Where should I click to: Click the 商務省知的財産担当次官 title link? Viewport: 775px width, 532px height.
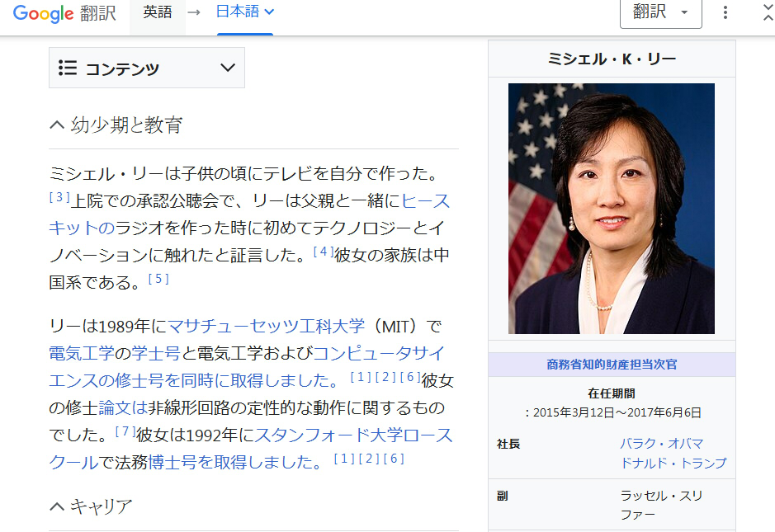(x=612, y=365)
